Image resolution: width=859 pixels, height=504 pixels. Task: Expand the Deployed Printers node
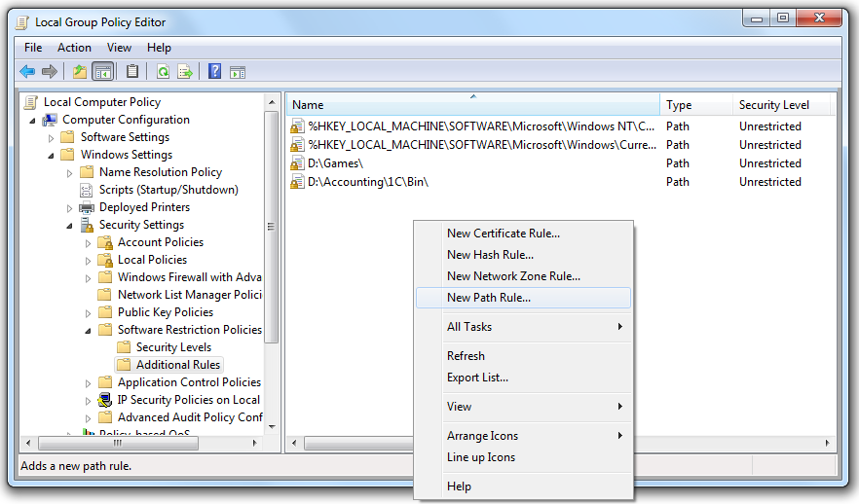[69, 208]
